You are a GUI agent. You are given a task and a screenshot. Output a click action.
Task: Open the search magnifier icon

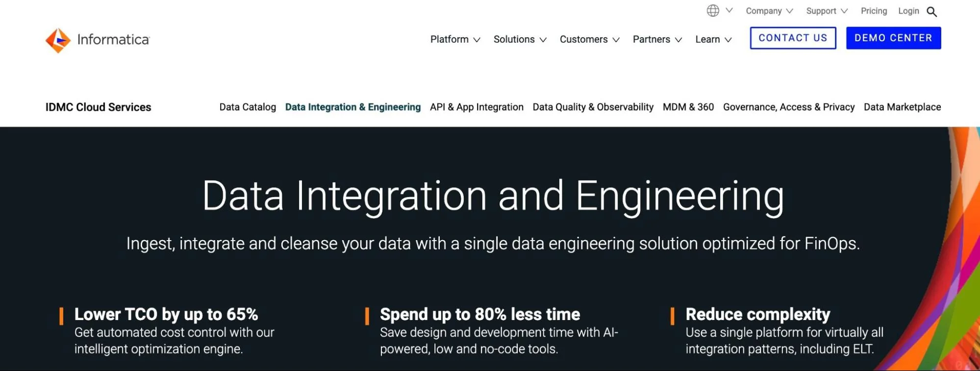point(931,12)
